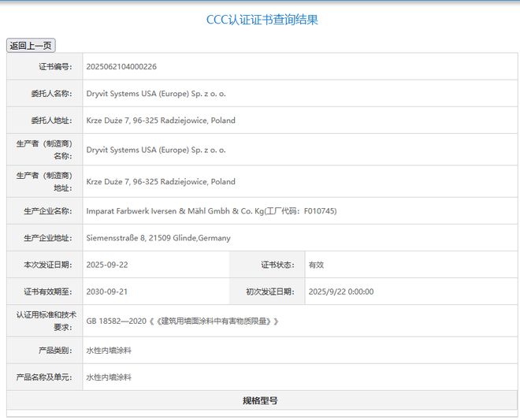This screenshot has height=420, width=520.
Task: Click the address value in the 委托人地址 row
Action: 161,121
